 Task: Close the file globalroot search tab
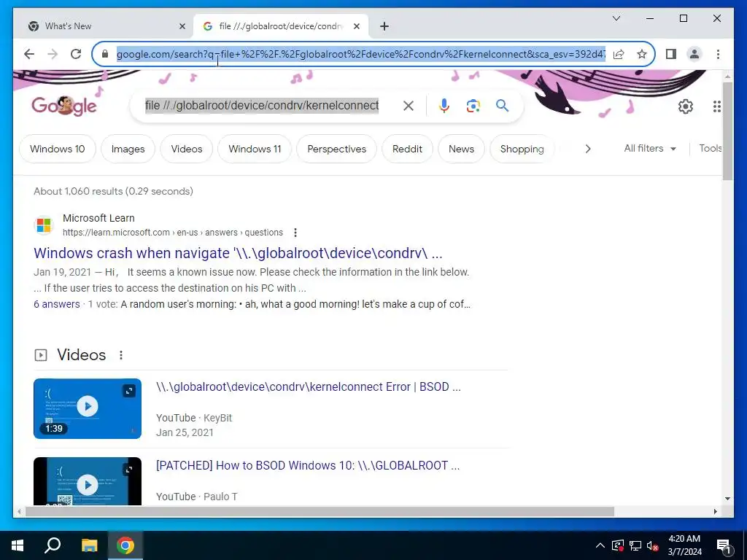tap(356, 26)
